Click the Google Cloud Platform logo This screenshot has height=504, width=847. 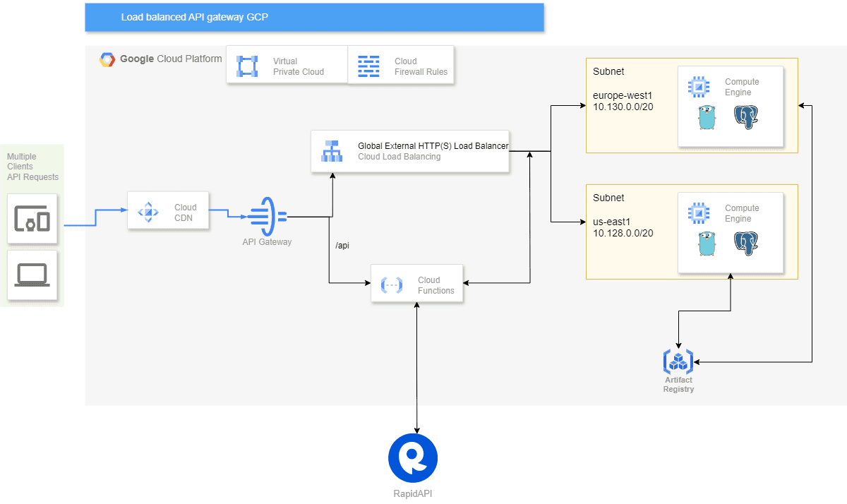[x=107, y=59]
